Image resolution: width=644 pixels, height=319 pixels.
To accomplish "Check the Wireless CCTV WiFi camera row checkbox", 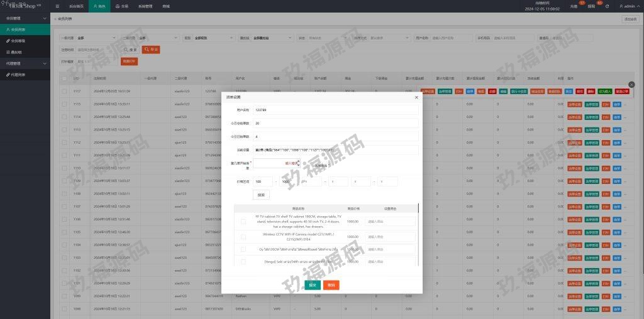I will click(243, 237).
